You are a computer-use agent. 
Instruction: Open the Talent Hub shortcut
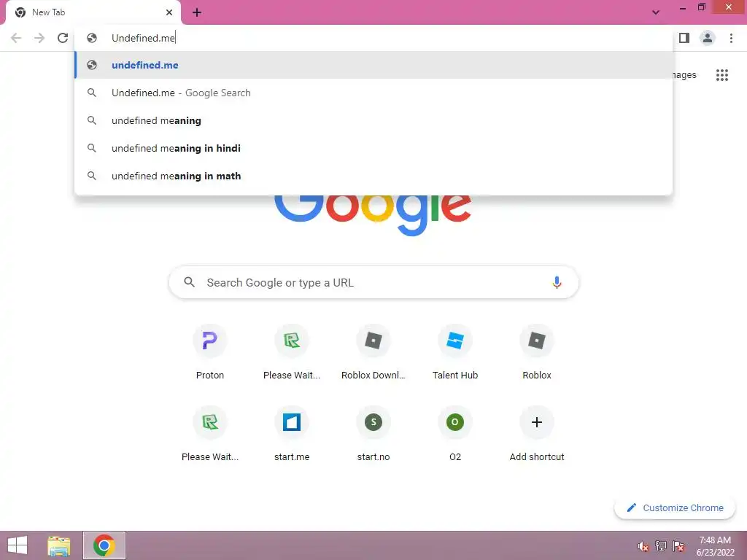click(x=455, y=352)
